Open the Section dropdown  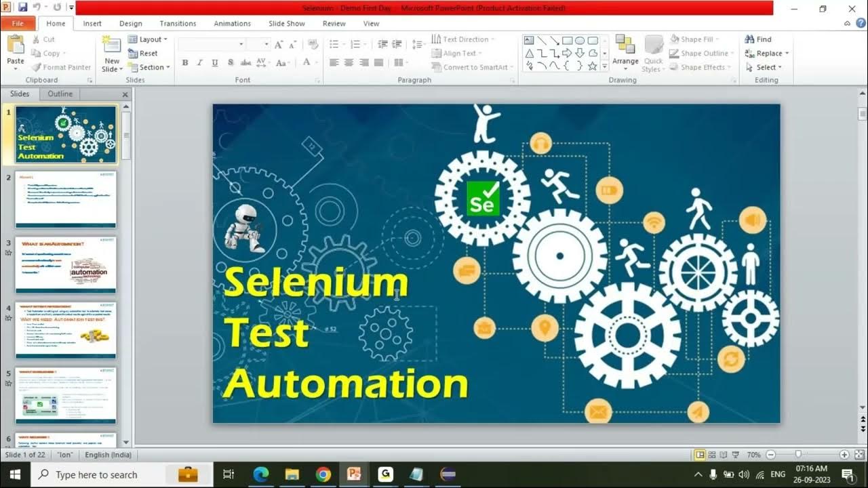coord(149,67)
